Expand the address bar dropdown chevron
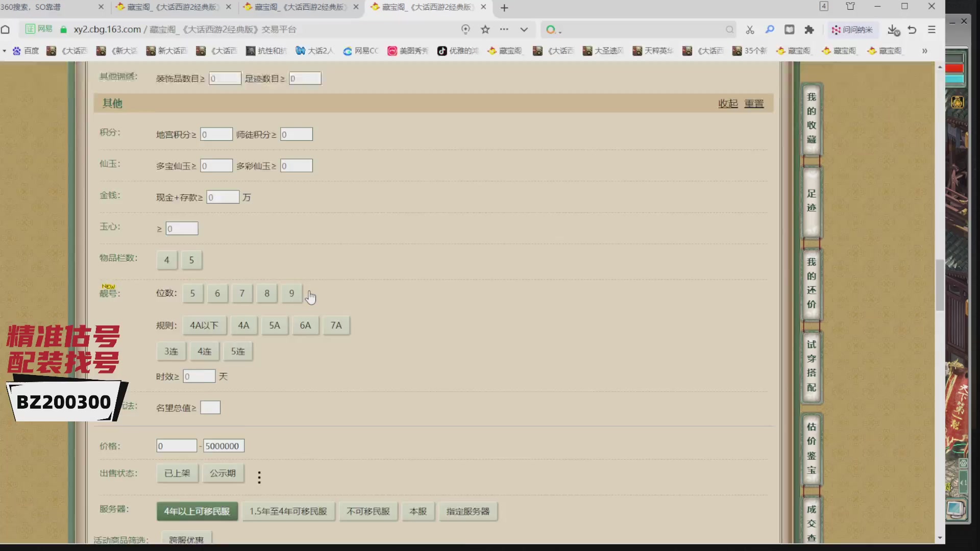The image size is (980, 551). coord(524,30)
